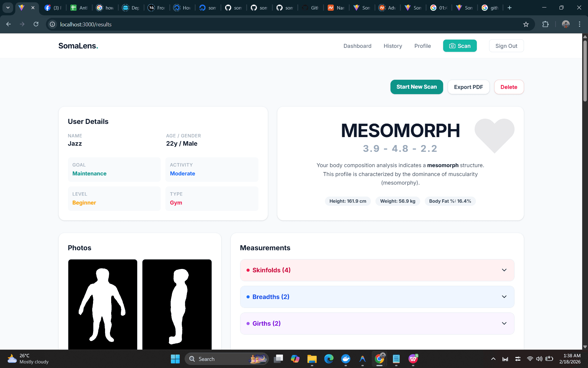588x368 pixels.
Task: Open tab search dropdown arrow
Action: [8, 8]
